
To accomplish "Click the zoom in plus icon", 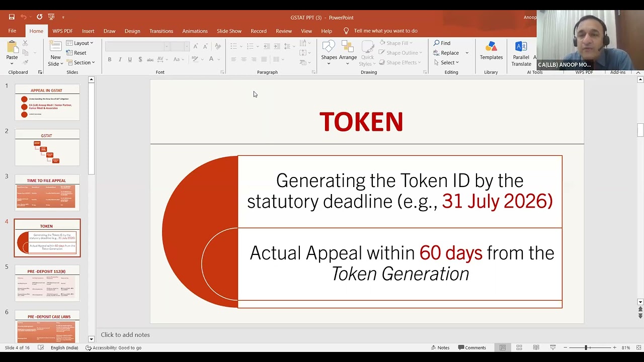I will [614, 347].
